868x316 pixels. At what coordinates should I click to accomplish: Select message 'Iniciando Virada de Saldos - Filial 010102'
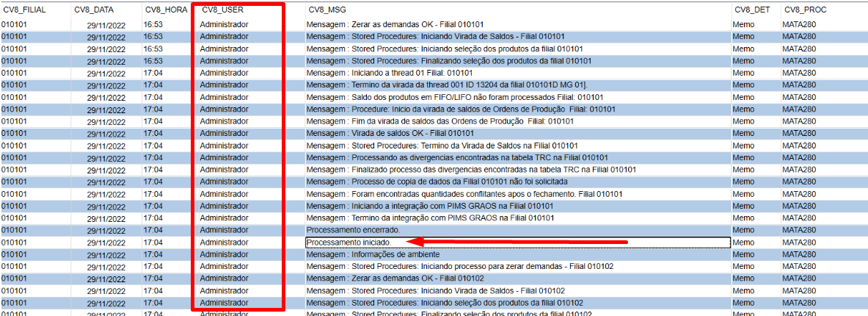click(x=436, y=291)
